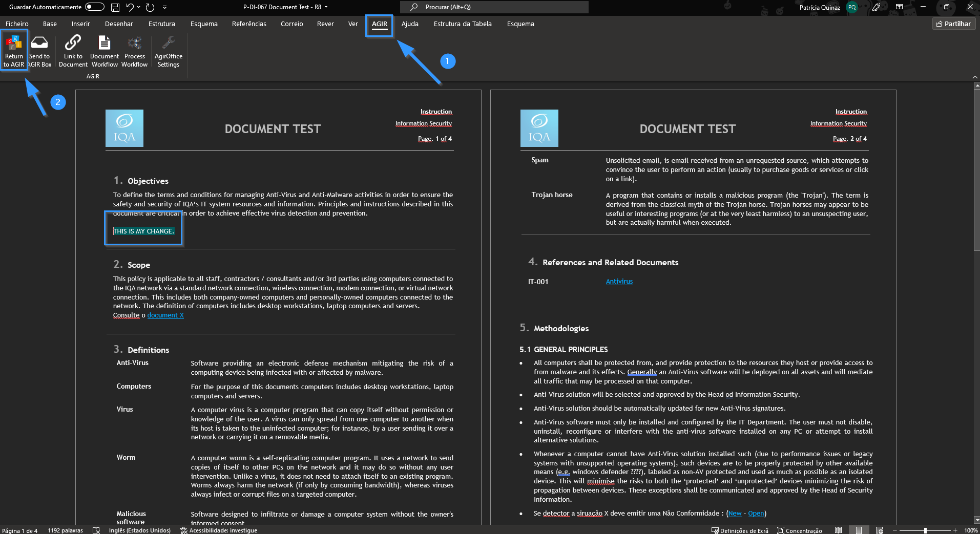Open the Ficheiro menu
Viewport: 980px width, 534px height.
17,24
